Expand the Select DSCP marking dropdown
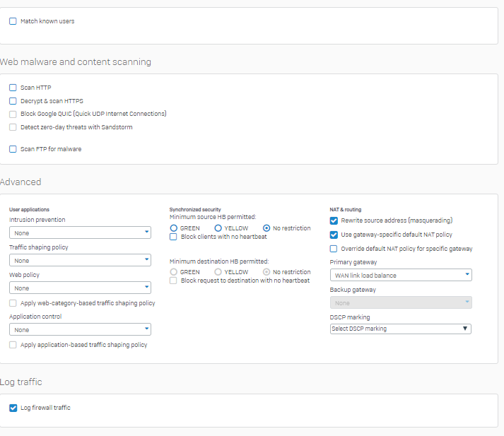Screen dimensions: 504x436 pos(401,329)
